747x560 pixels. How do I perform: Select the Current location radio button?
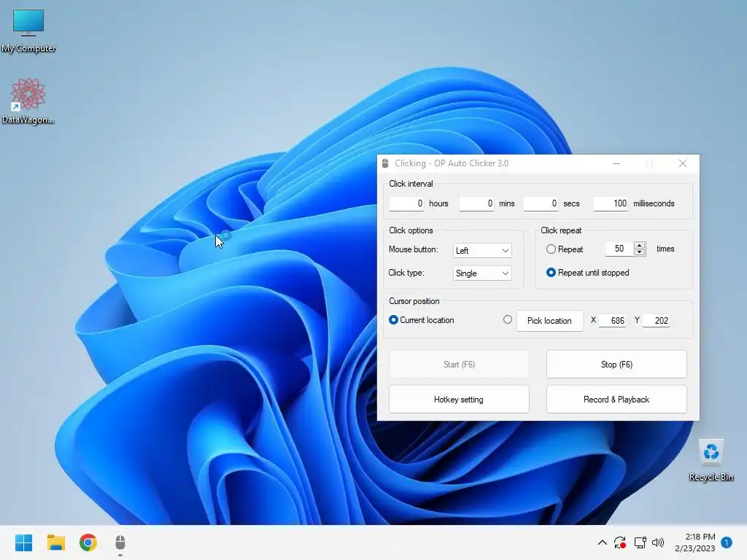point(393,320)
